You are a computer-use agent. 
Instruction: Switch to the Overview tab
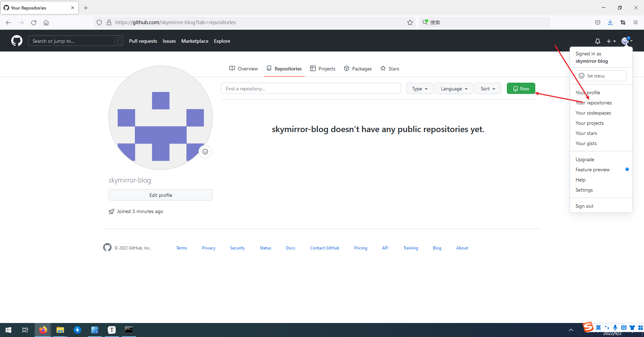click(243, 69)
